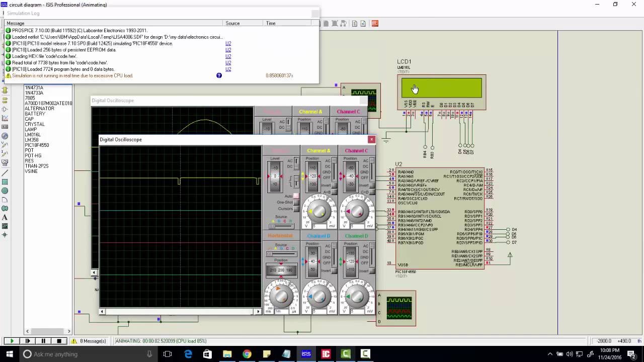Click the Cortana 'Ask me anything' search box
The width and height of the screenshot is (644, 362).
pyautogui.click(x=89, y=354)
